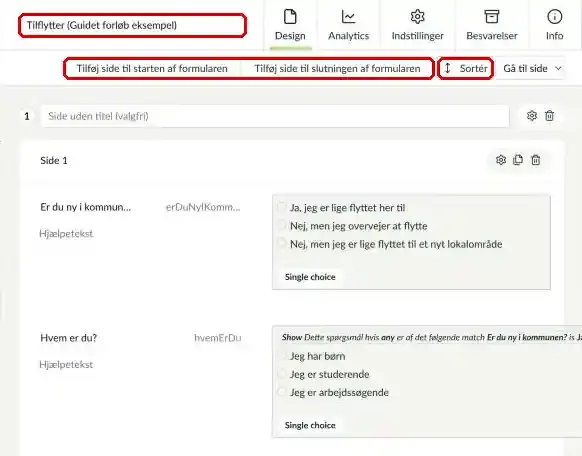Screen dimensions: 582x456
Task: Click the erDuNyIKomm... identifier field
Action: point(203,207)
